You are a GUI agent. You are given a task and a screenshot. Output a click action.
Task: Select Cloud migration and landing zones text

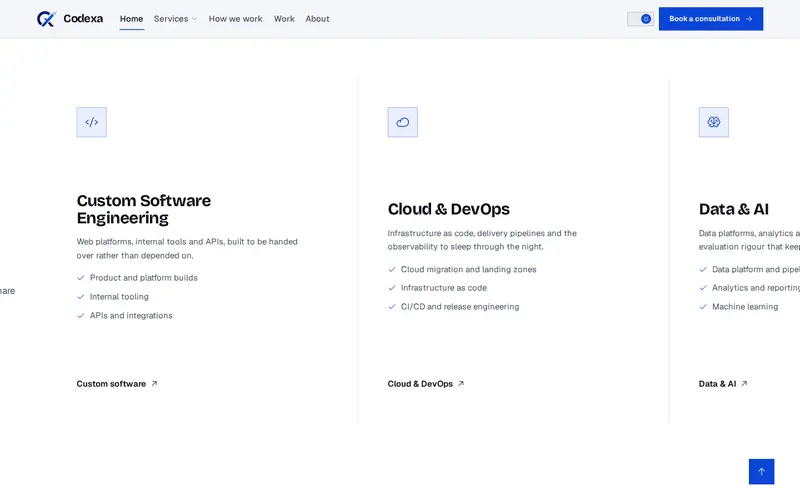pos(468,269)
